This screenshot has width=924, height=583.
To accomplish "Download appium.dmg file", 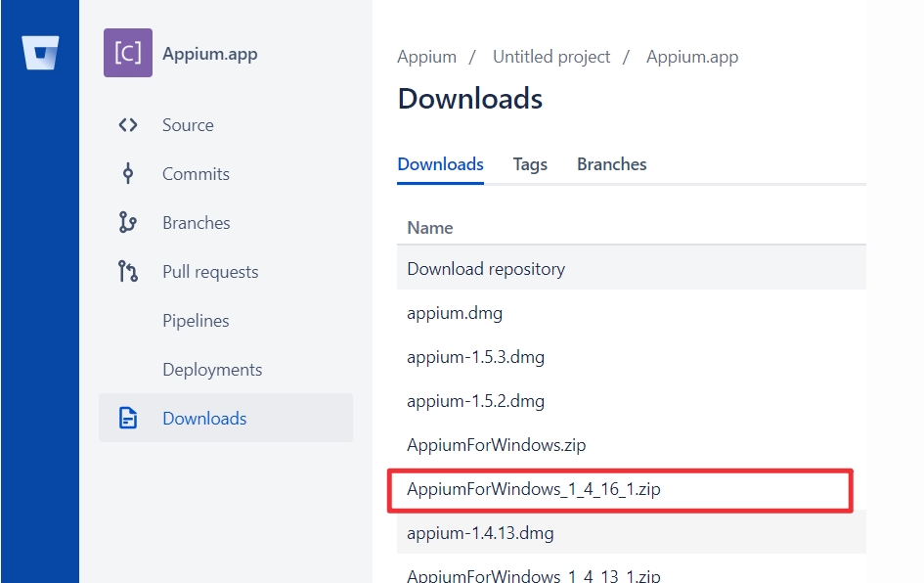I will pos(455,313).
